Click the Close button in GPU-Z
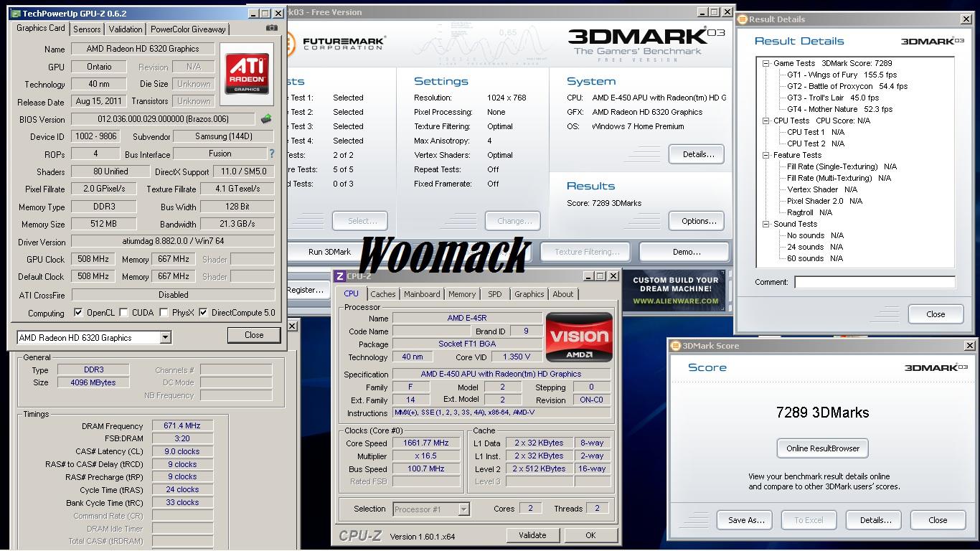The width and height of the screenshot is (980, 551). 254,335
